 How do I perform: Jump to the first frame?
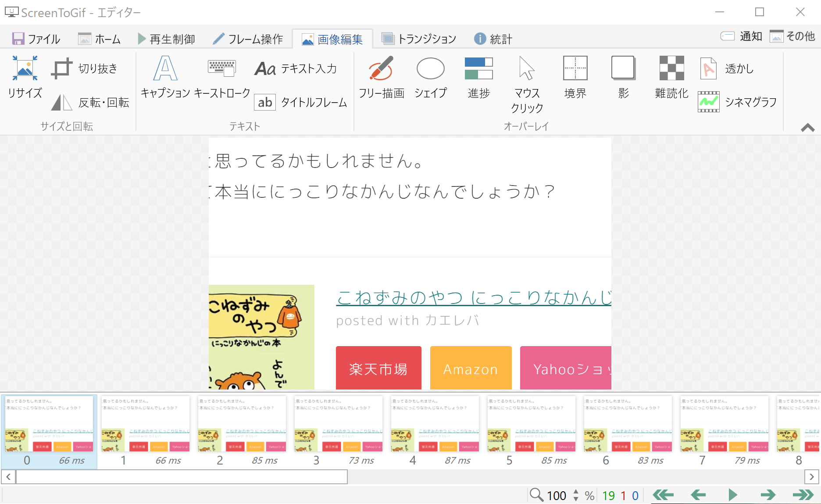click(663, 495)
